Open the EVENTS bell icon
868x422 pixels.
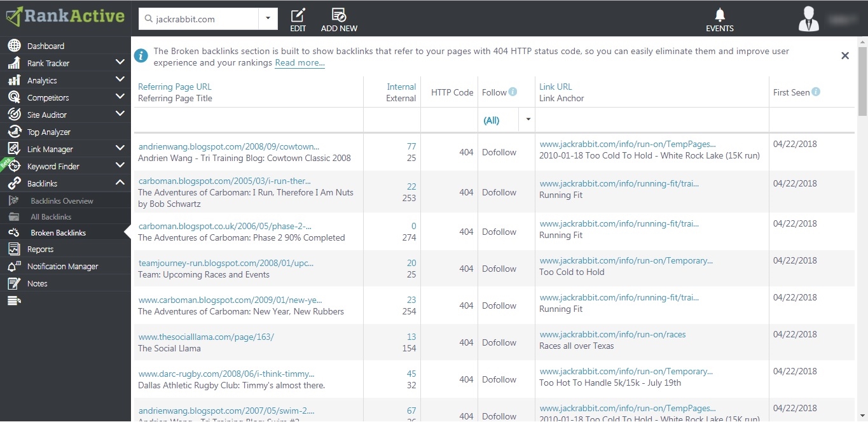pos(720,15)
